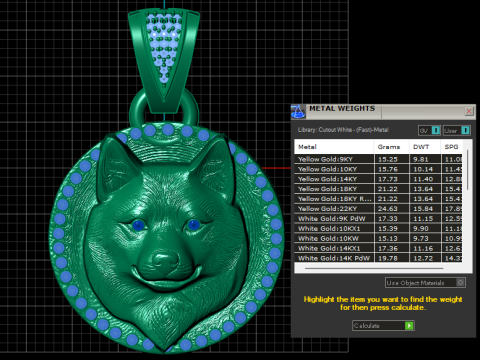This screenshot has height=360, width=480.
Task: Select the White Gold:10KX1 row
Action: point(378,228)
